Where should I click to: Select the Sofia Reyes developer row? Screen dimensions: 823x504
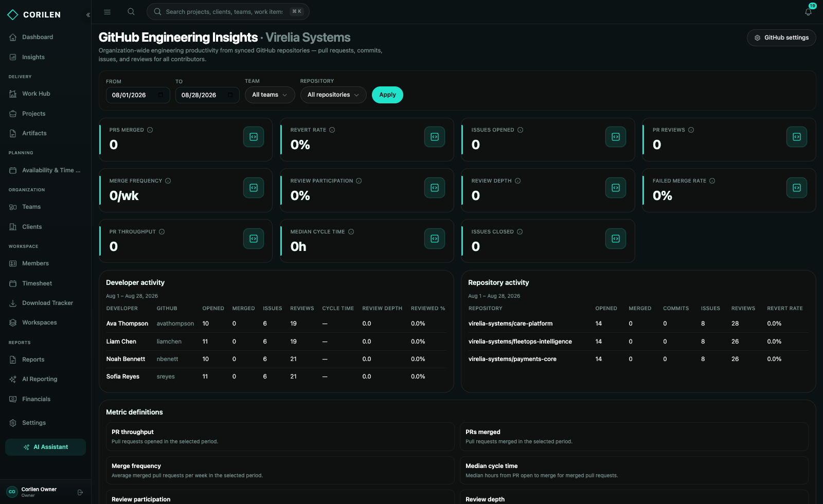pos(276,376)
